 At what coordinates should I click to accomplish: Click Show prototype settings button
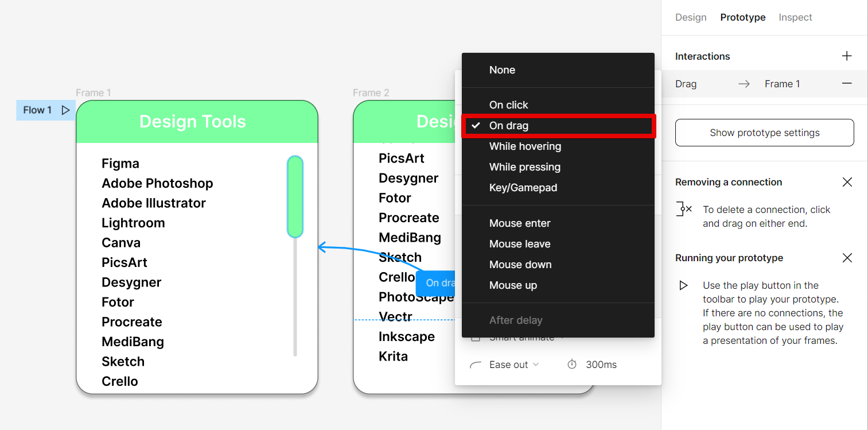[764, 133]
